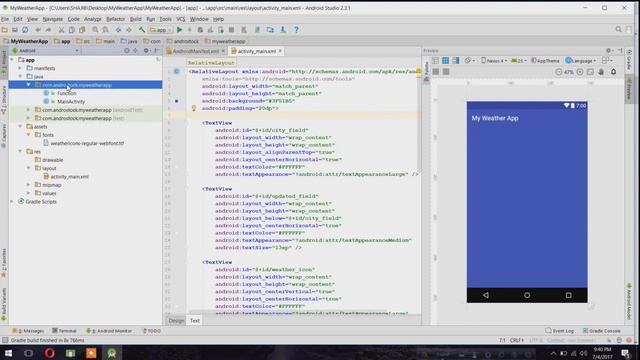Image resolution: width=640 pixels, height=360 pixels.
Task: Select weathericons-regular-webfont.ttf file
Action: click(87, 143)
